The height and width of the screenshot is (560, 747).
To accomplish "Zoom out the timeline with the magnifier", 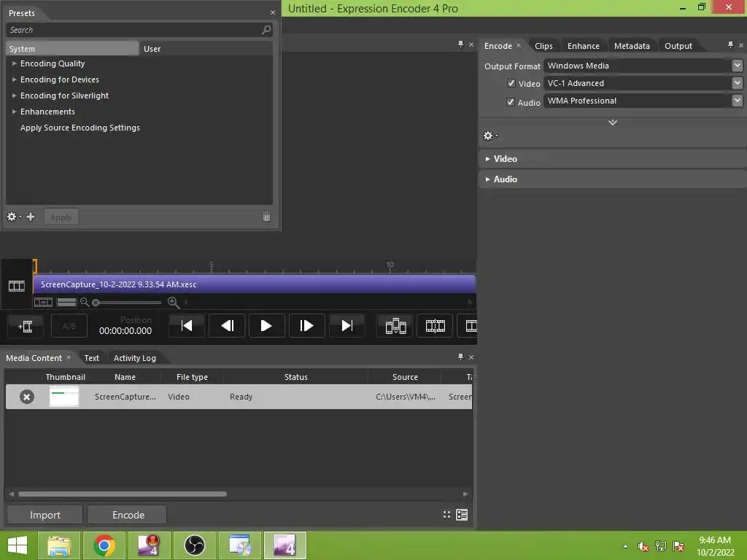I will 85,302.
